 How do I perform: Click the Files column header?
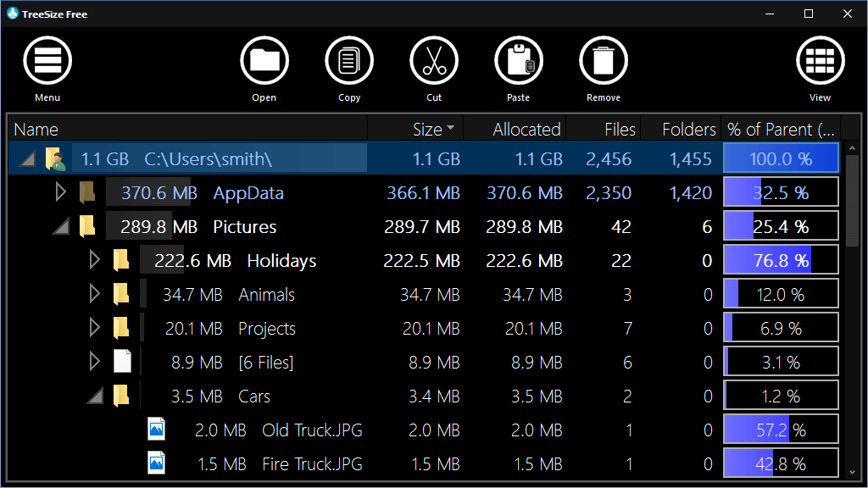620,129
